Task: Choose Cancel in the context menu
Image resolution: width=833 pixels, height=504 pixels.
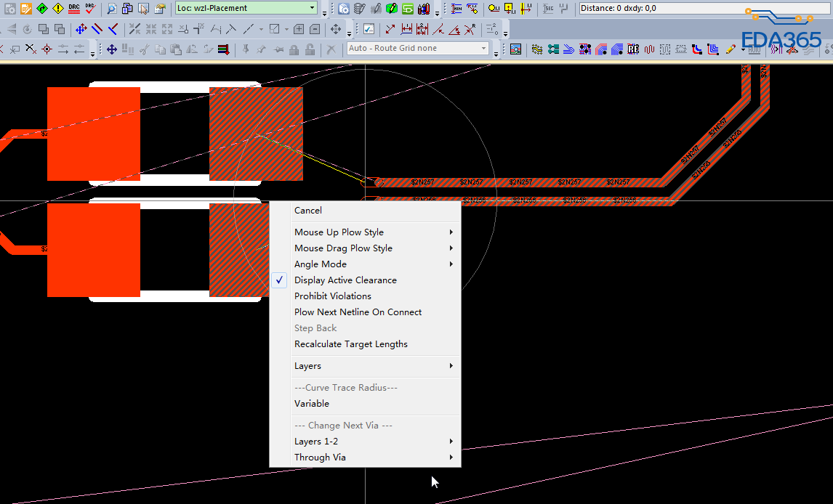Action: coord(308,211)
